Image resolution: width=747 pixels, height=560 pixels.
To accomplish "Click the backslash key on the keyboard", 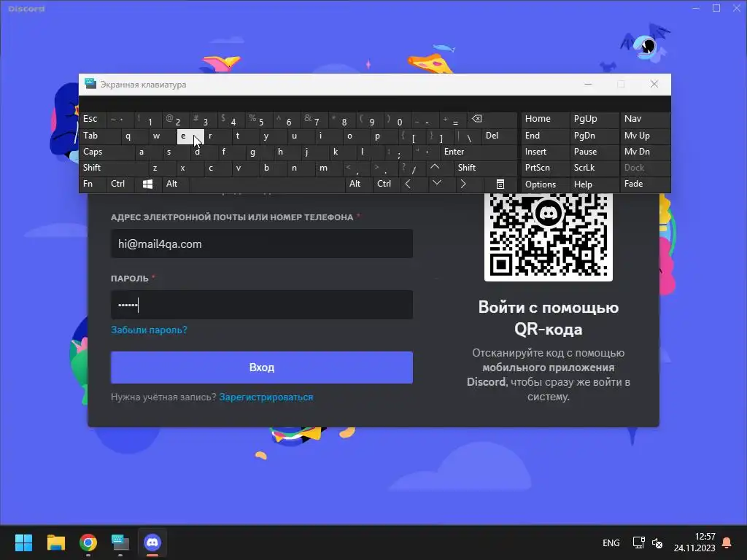I will pyautogui.click(x=469, y=138).
